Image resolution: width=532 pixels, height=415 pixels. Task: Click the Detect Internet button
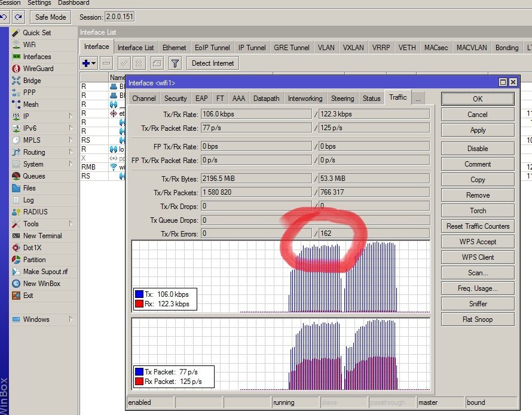[213, 63]
